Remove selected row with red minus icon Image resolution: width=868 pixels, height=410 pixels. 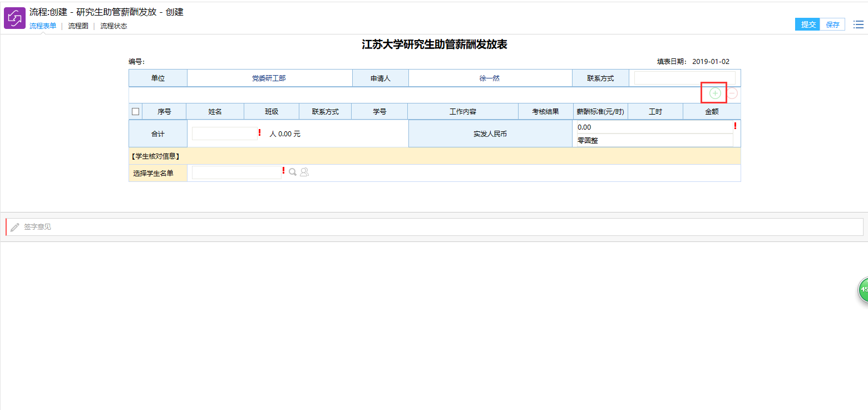732,93
